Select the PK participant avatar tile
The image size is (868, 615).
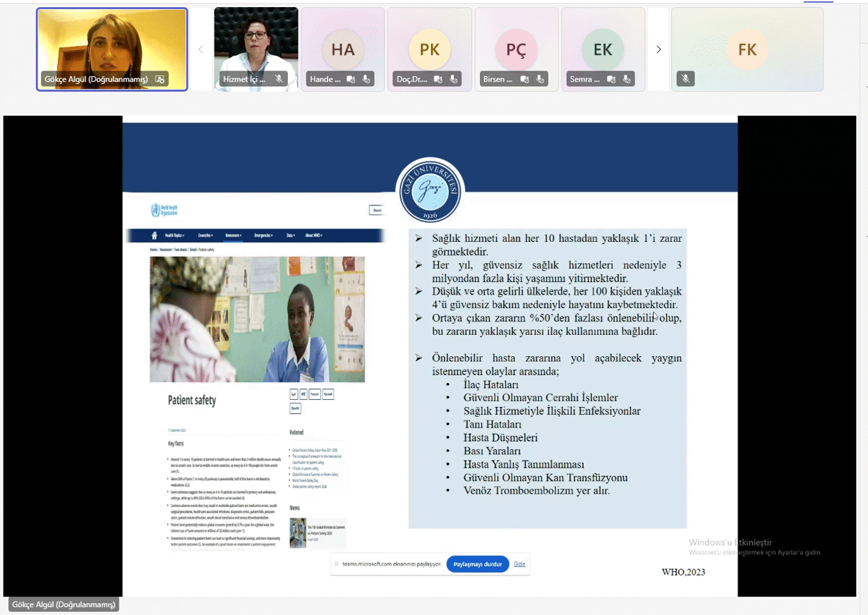[x=429, y=49]
